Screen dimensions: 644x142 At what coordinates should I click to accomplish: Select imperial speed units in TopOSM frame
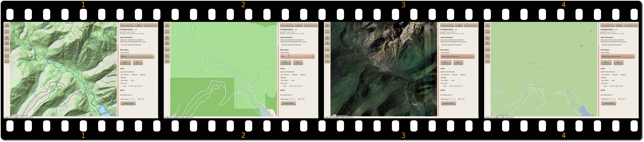pyautogui.click(x=130, y=75)
